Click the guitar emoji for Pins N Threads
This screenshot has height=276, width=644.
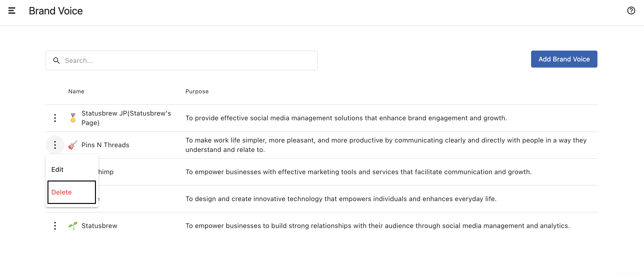click(73, 145)
